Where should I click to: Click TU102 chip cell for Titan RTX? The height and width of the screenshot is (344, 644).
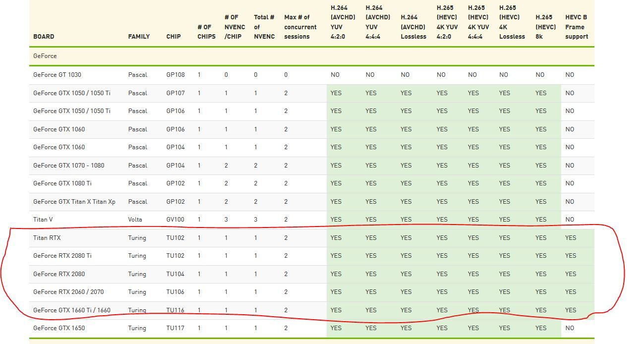click(175, 238)
